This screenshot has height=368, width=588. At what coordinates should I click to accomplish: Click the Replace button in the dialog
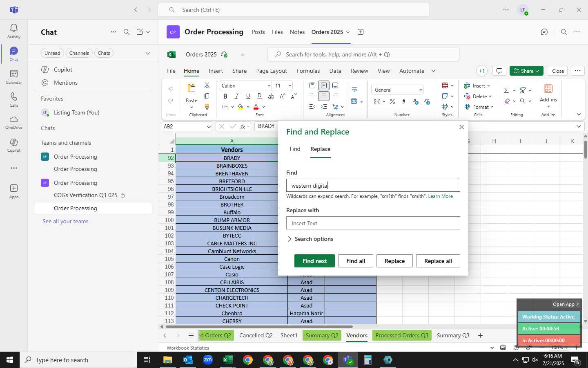pyautogui.click(x=394, y=261)
